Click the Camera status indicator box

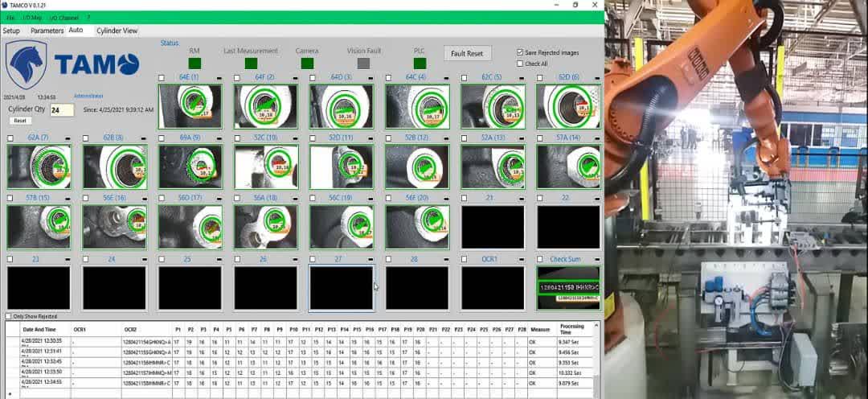pyautogui.click(x=307, y=63)
